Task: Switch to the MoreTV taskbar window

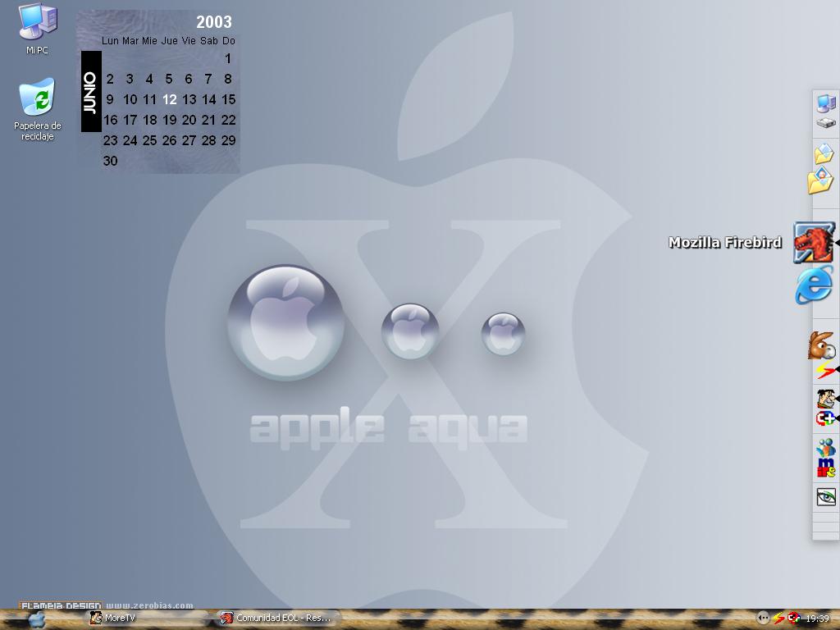Action: (148, 619)
